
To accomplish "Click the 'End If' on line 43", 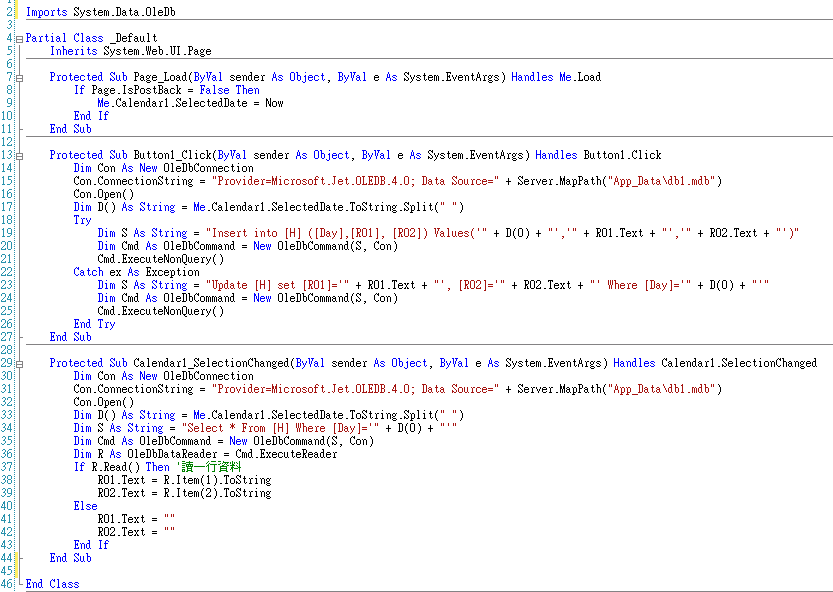I will click(x=91, y=545).
